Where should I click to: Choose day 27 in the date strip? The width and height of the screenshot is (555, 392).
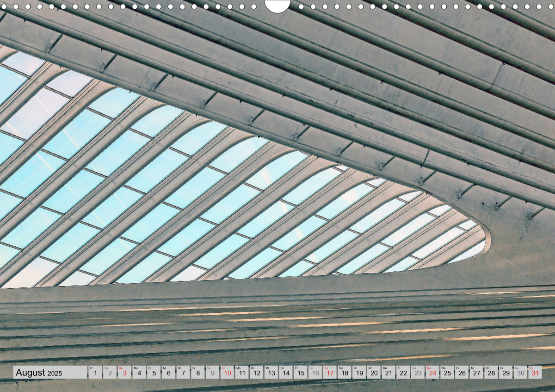477,372
